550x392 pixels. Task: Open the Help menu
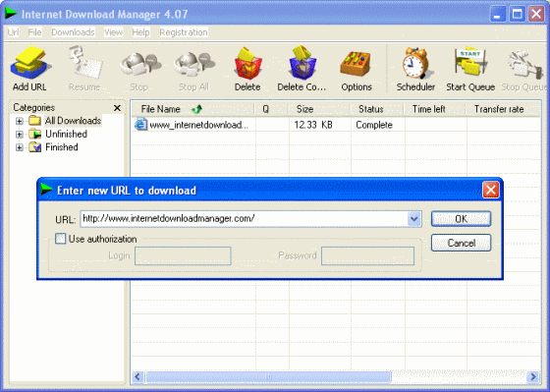click(x=141, y=32)
